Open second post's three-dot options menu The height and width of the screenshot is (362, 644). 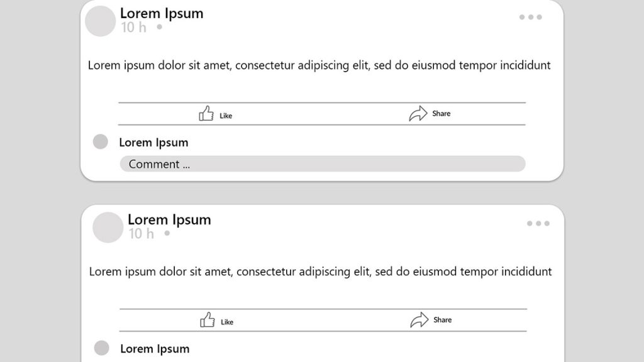tap(538, 223)
